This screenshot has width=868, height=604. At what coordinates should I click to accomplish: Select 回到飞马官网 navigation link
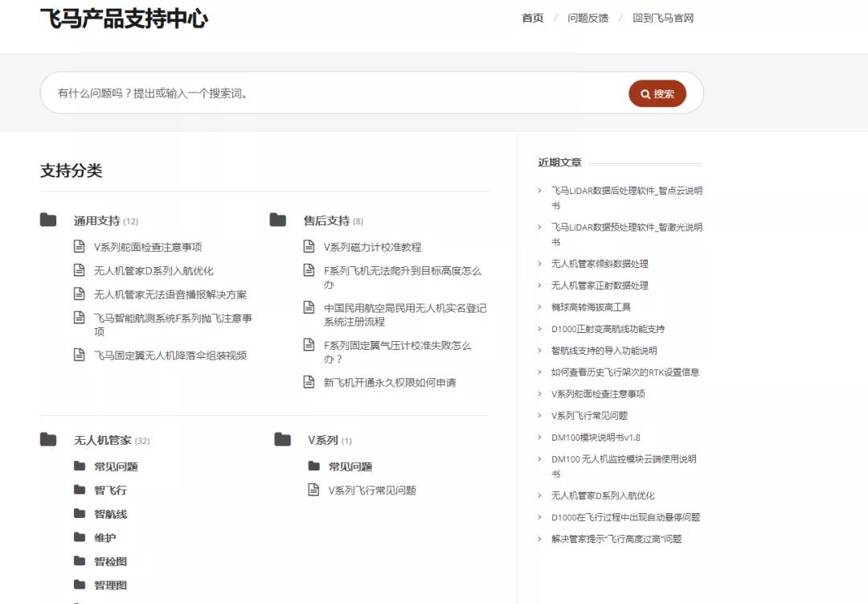(662, 18)
